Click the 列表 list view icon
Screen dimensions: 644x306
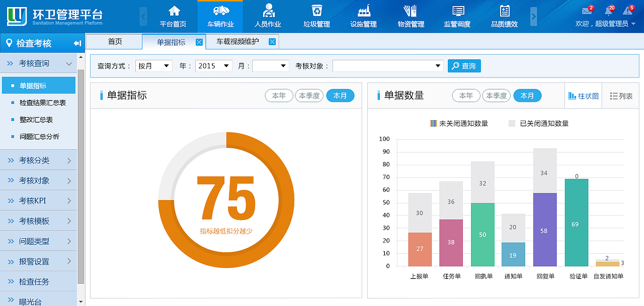click(x=613, y=96)
